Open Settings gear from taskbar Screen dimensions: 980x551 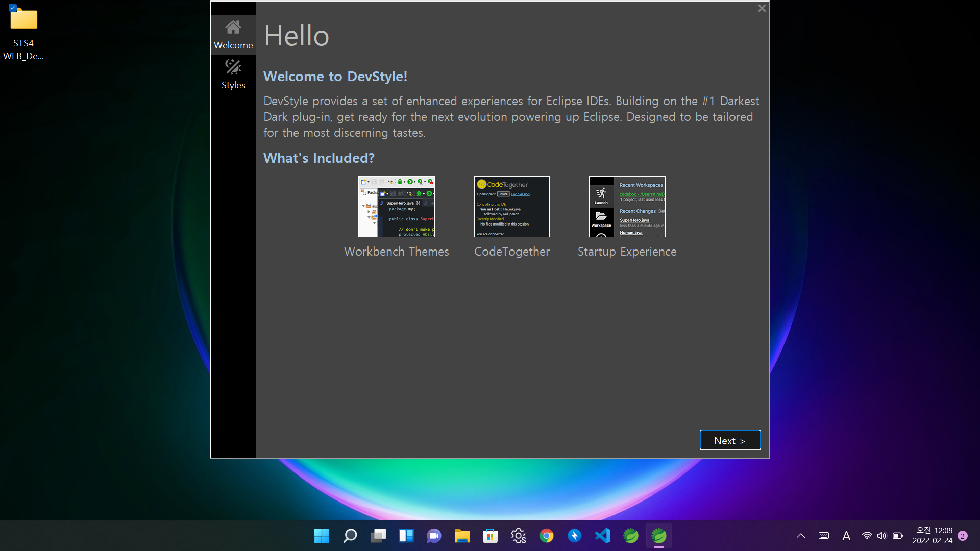click(519, 536)
